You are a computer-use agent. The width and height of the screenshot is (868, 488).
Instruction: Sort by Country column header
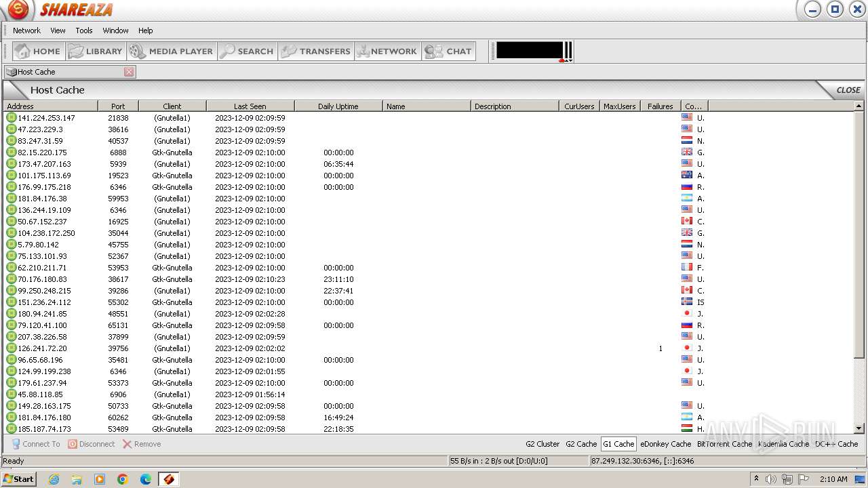tap(695, 106)
